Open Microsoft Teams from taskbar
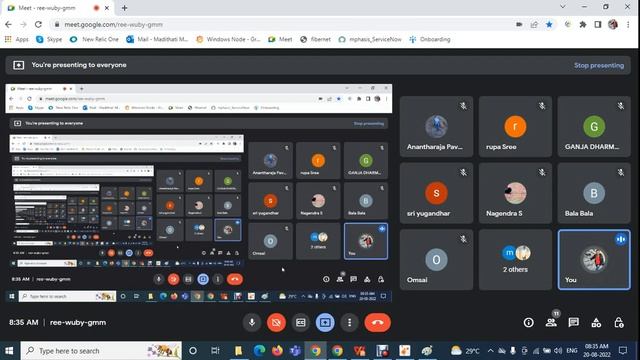 tap(296, 351)
